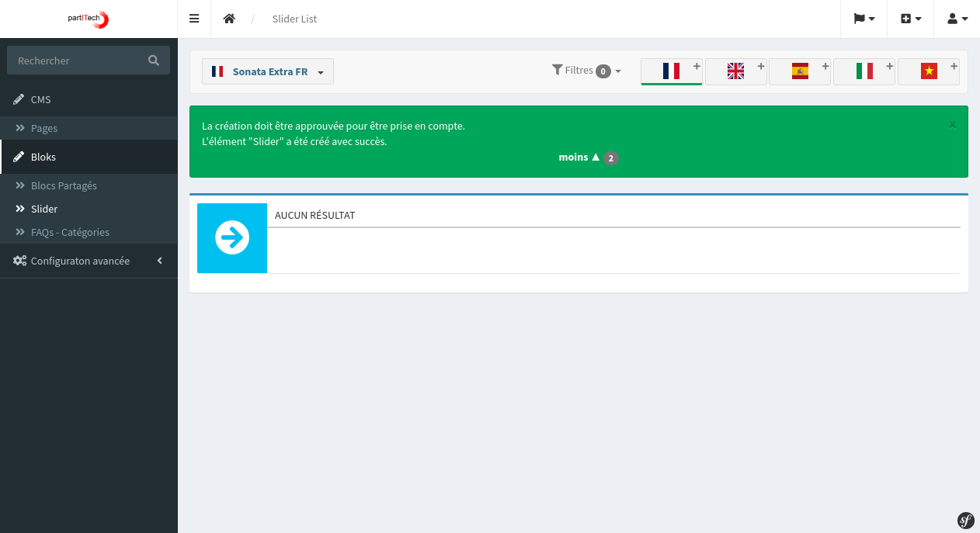
Task: Open Blocs Partagés in sidebar
Action: 64,185
